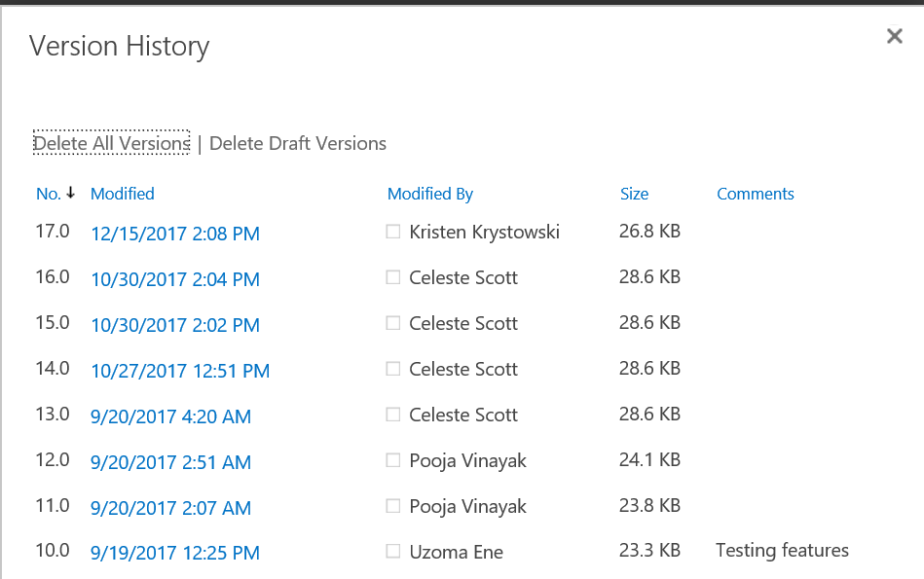This screenshot has height=579, width=924.
Task: Sort by Size column header
Action: (x=634, y=194)
